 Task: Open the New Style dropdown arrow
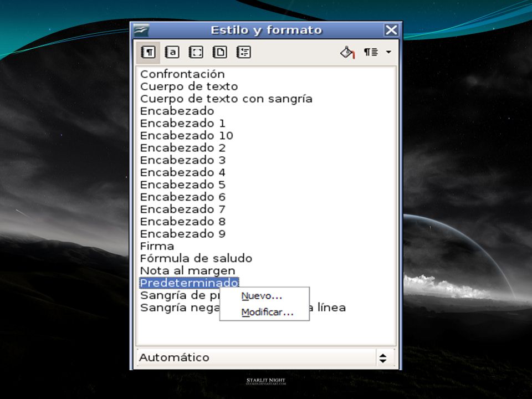[x=388, y=52]
